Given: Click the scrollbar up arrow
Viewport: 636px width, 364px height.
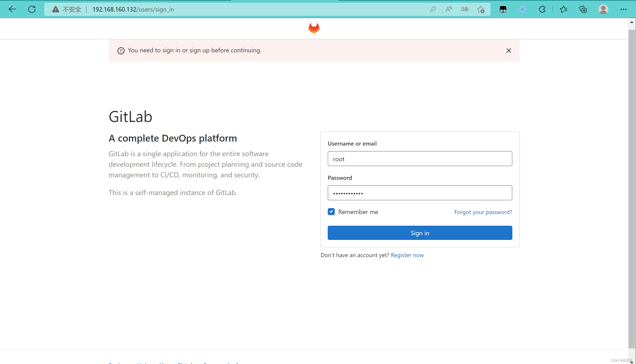Looking at the screenshot, I should point(632,22).
